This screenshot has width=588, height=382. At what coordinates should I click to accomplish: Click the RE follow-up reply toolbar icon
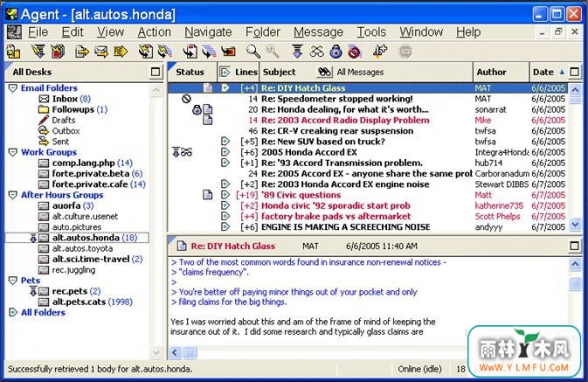(x=121, y=52)
